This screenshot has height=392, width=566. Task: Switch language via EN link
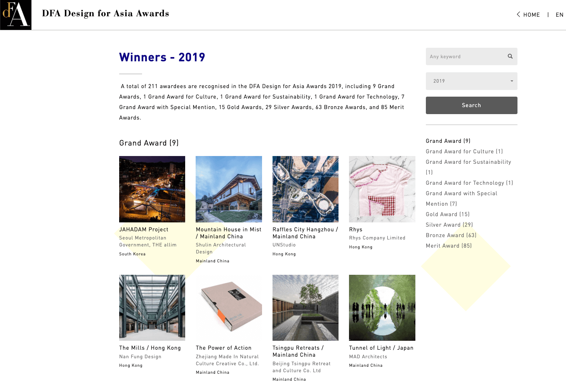click(x=559, y=15)
